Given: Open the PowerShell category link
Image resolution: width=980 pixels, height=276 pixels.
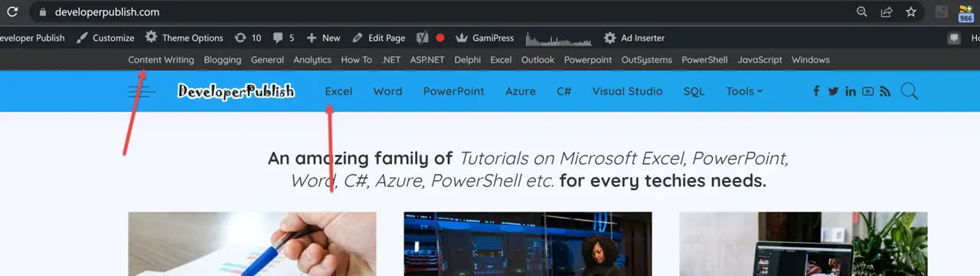Looking at the screenshot, I should click(x=704, y=60).
